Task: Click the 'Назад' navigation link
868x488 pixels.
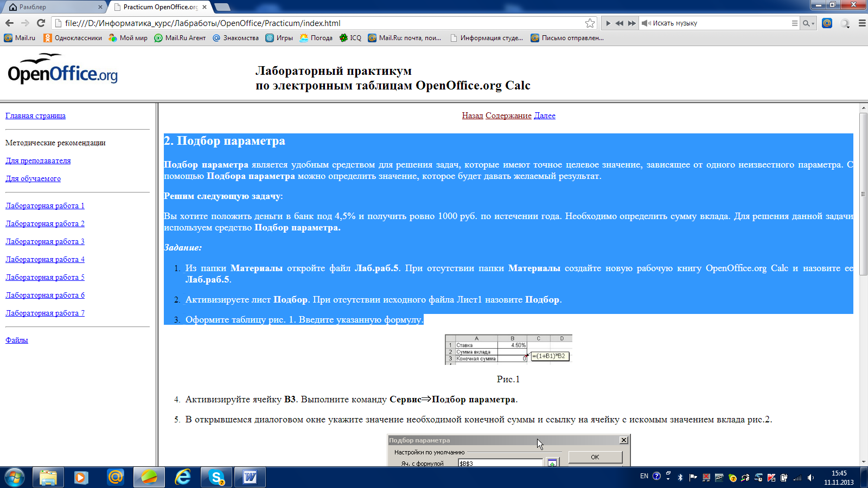Action: [x=473, y=115]
